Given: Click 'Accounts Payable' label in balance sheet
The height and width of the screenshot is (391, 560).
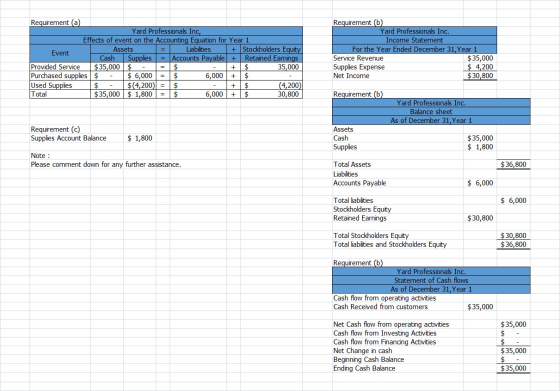Looking at the screenshot, I should 360,183.
